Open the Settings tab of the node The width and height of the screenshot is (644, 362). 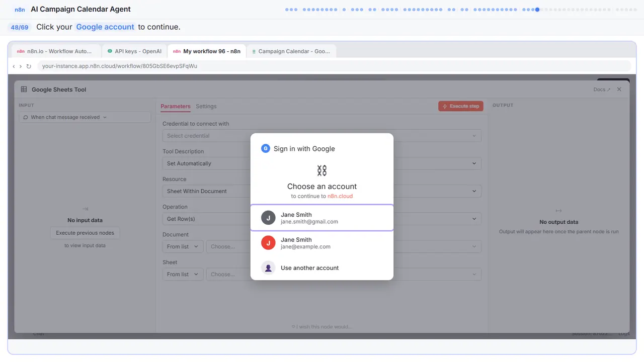[x=206, y=106]
